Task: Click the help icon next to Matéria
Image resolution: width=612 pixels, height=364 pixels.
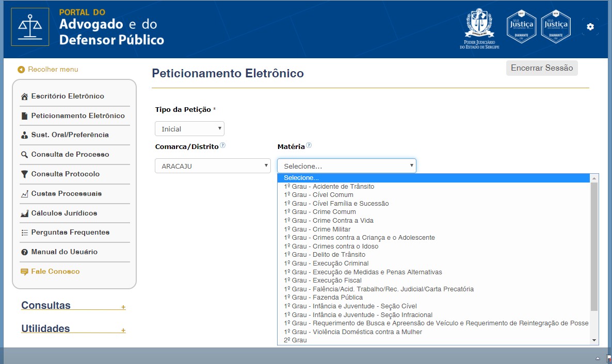Action: pos(309,145)
